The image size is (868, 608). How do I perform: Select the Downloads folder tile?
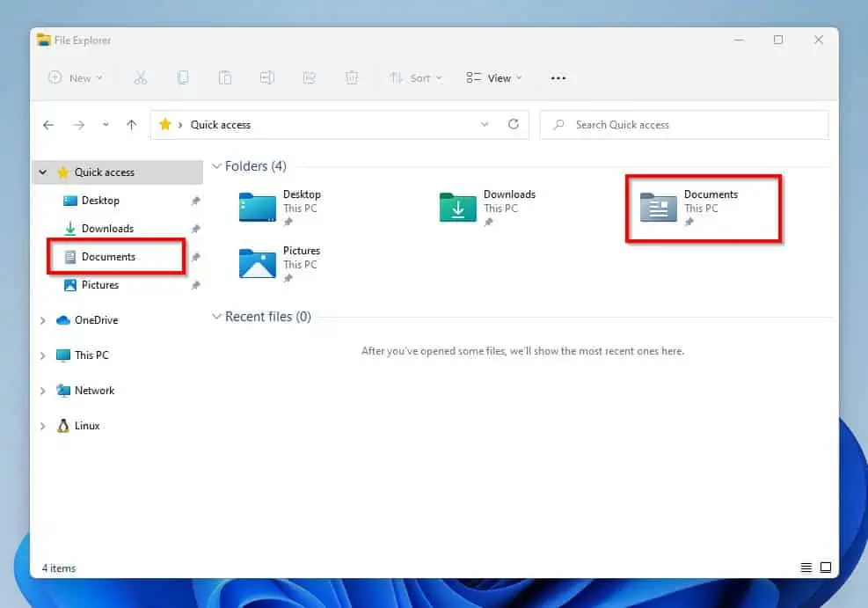pos(488,209)
